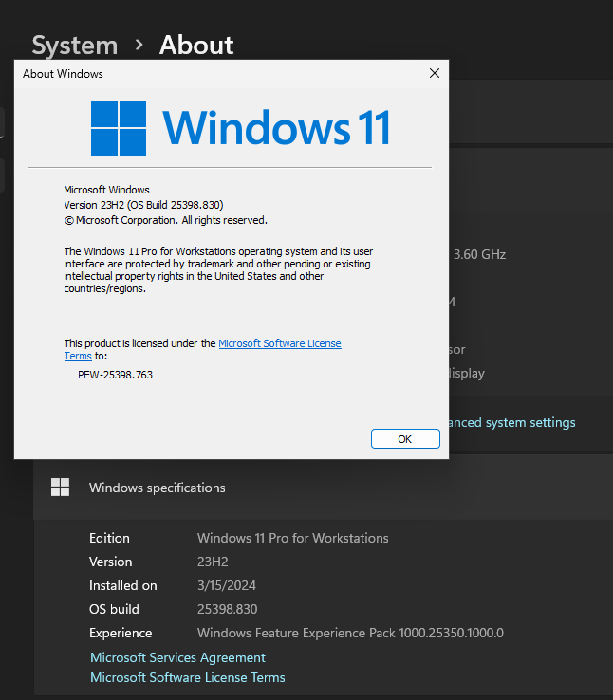This screenshot has width=613, height=700.
Task: Click Microsoft Corporation copyright line
Action: coord(166,220)
